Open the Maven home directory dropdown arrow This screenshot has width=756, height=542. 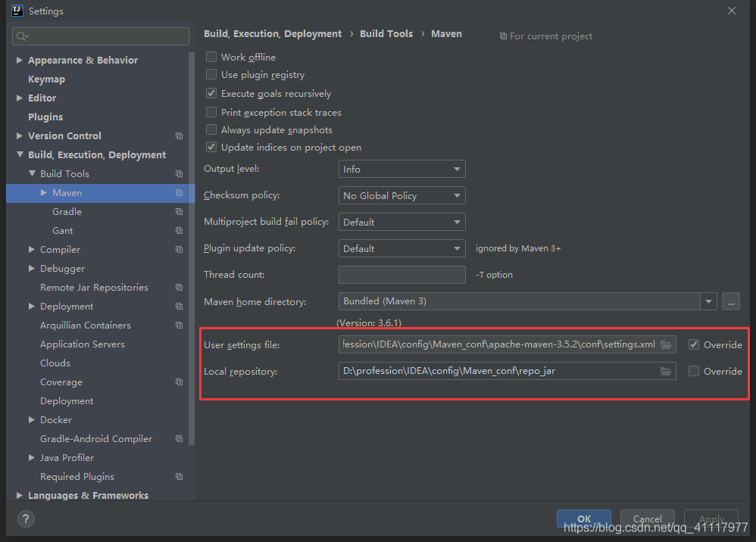point(709,301)
